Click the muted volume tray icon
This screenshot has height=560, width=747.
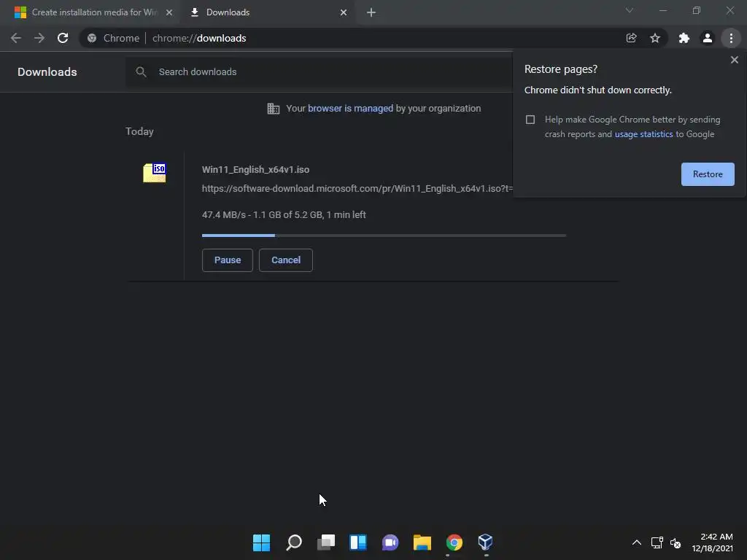pos(676,542)
